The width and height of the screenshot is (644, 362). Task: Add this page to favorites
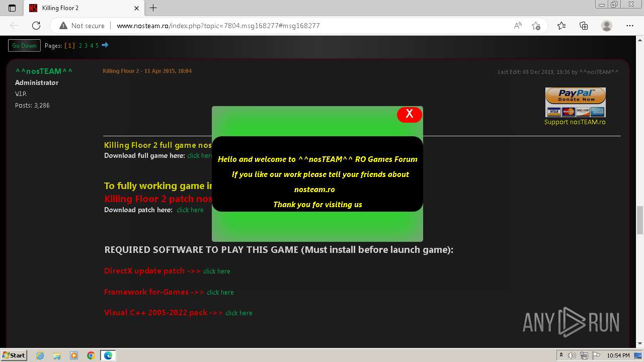tap(536, 26)
